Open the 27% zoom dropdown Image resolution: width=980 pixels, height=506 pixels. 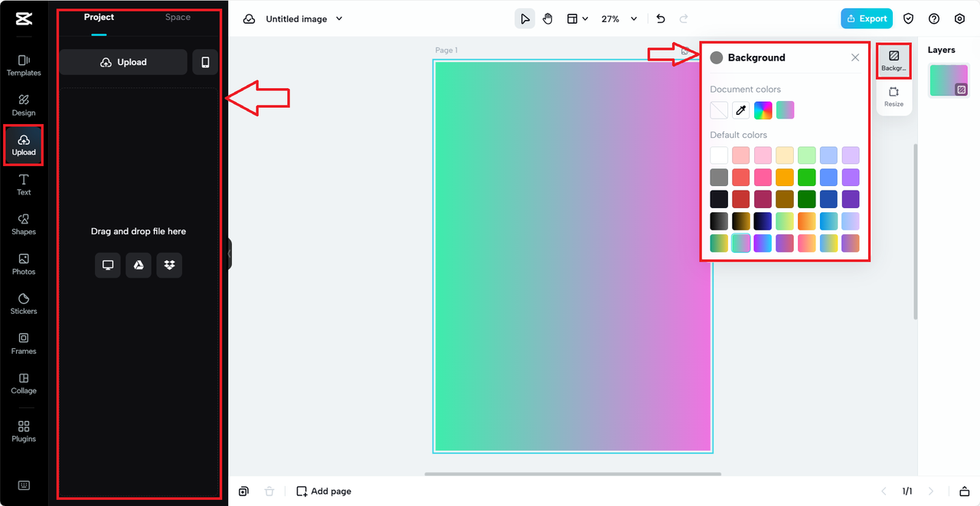point(619,19)
